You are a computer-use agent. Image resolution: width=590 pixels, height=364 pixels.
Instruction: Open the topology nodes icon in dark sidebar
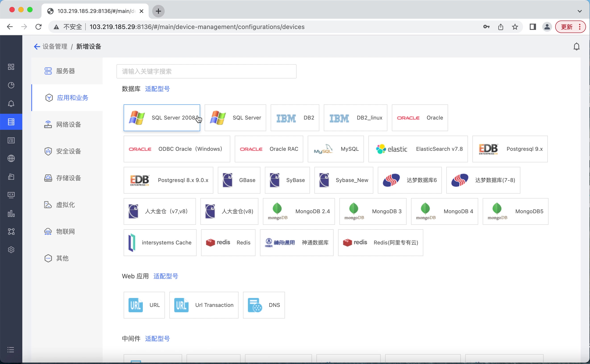tap(11, 231)
